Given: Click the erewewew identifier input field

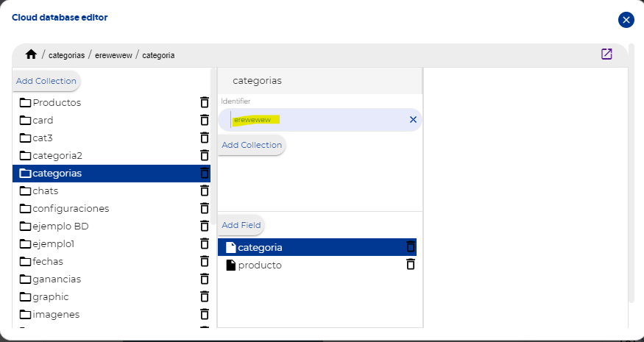Looking at the screenshot, I should 320,119.
